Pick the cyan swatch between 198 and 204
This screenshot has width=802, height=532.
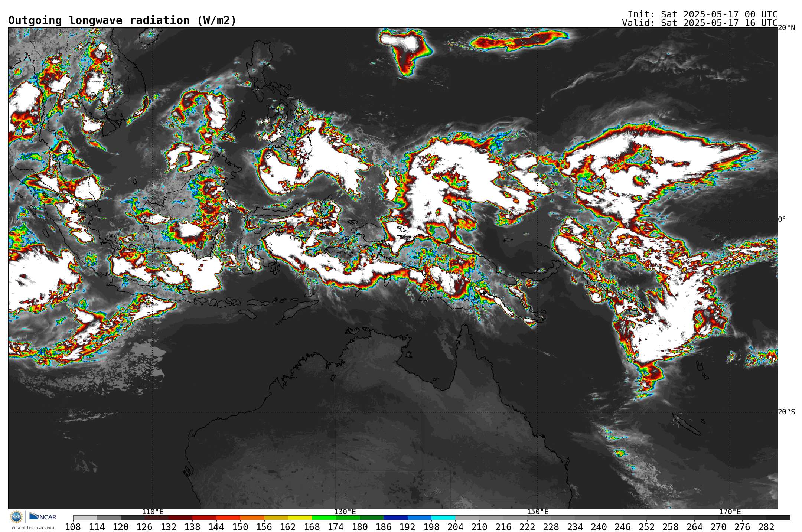click(443, 518)
